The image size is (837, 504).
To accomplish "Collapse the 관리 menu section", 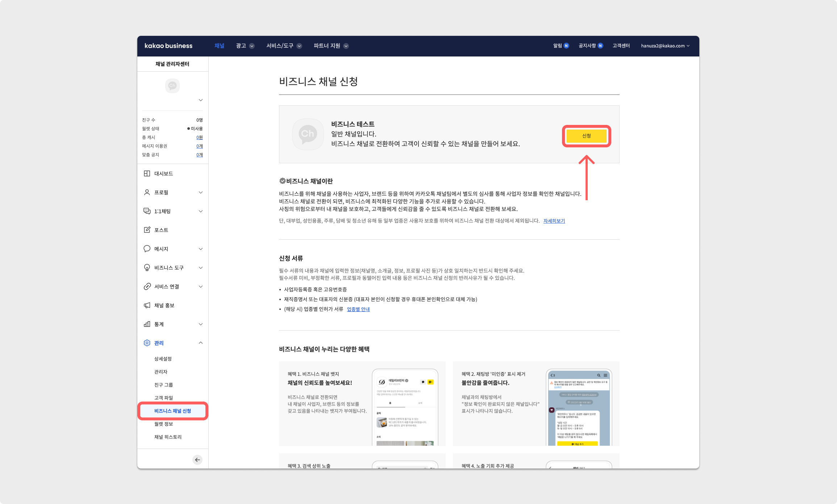I will pos(200,343).
